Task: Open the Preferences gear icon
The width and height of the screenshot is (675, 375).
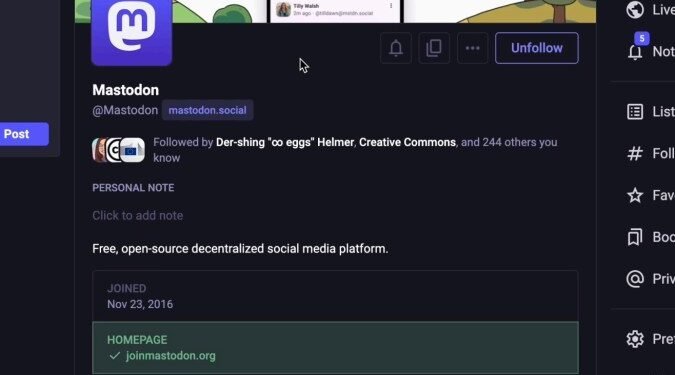Action: click(x=635, y=339)
